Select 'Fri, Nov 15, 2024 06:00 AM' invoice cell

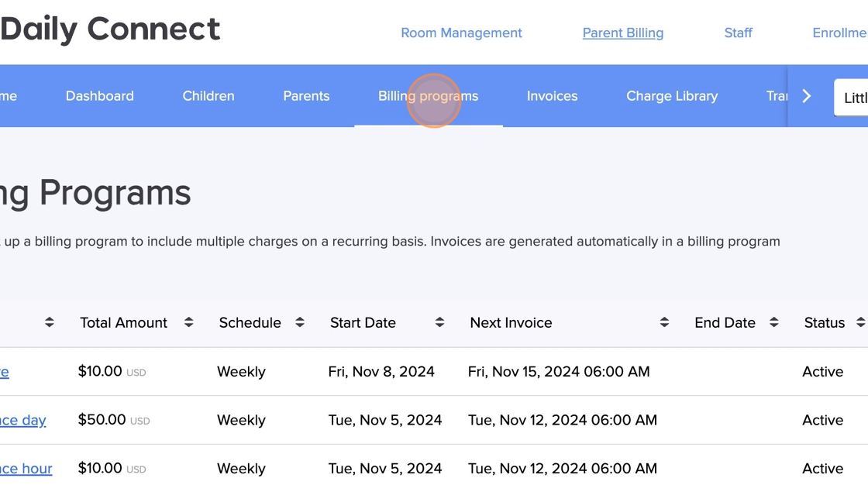tap(559, 372)
